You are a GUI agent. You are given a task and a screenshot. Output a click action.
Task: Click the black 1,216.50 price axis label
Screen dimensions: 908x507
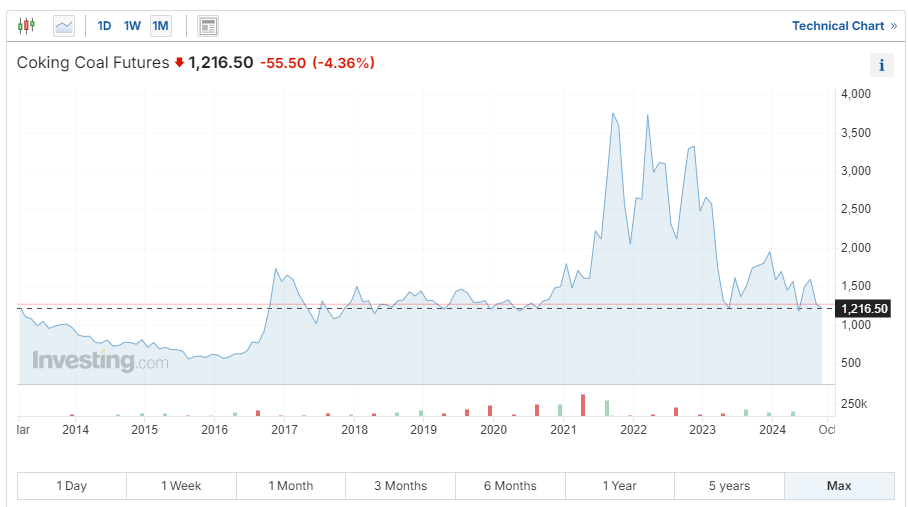863,308
